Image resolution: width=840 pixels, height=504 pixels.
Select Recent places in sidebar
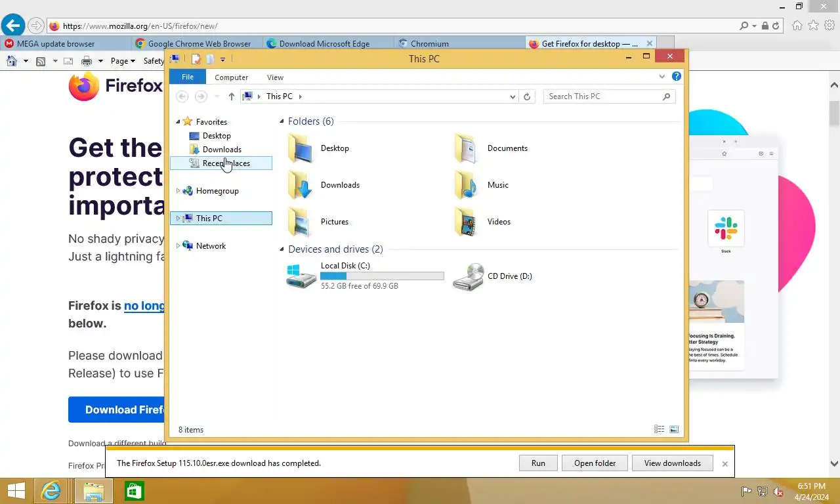tap(221, 163)
